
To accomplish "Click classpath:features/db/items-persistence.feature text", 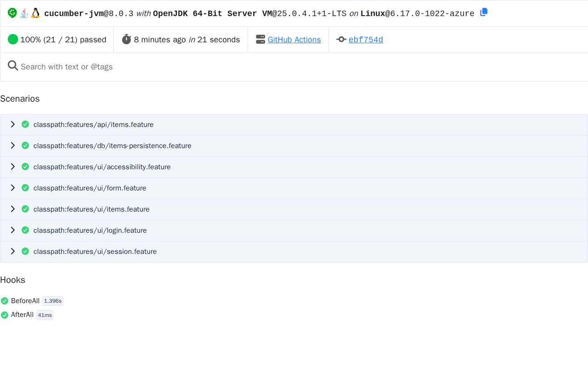I will tap(113, 146).
